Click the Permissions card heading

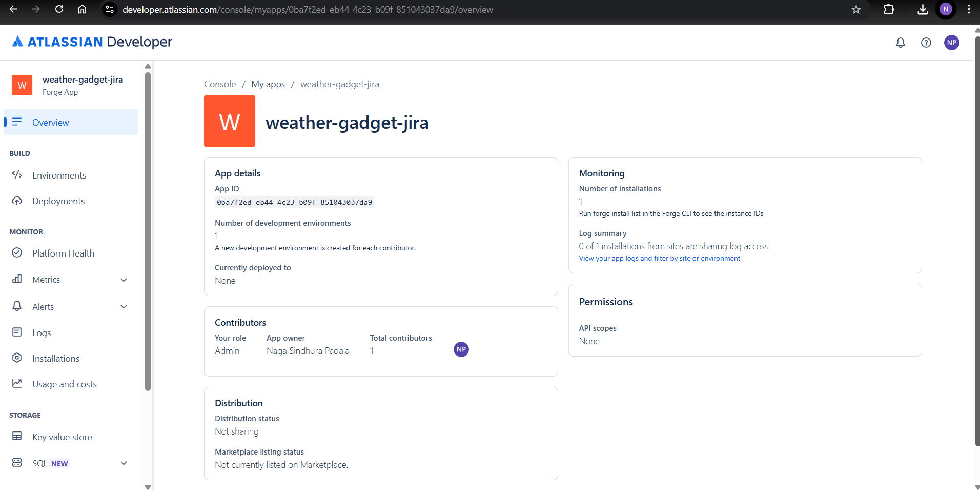[606, 302]
